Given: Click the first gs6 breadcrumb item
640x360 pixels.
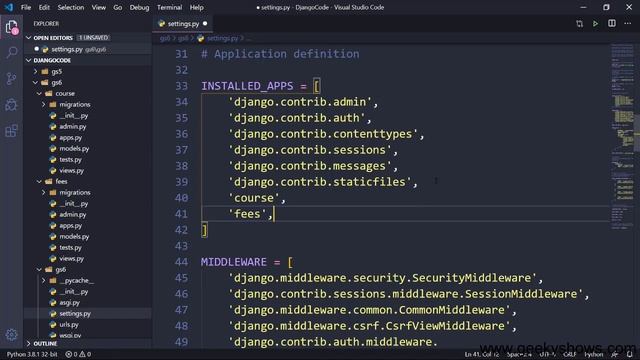Looking at the screenshot, I should [165, 38].
